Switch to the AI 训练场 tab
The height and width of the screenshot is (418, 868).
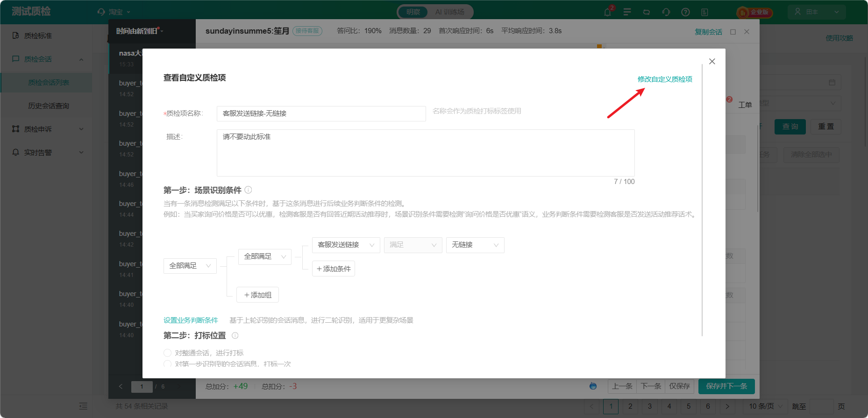pyautogui.click(x=449, y=12)
